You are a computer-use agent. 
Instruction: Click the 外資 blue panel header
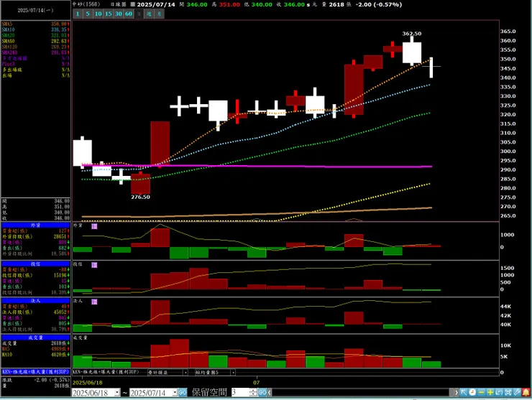36,225
